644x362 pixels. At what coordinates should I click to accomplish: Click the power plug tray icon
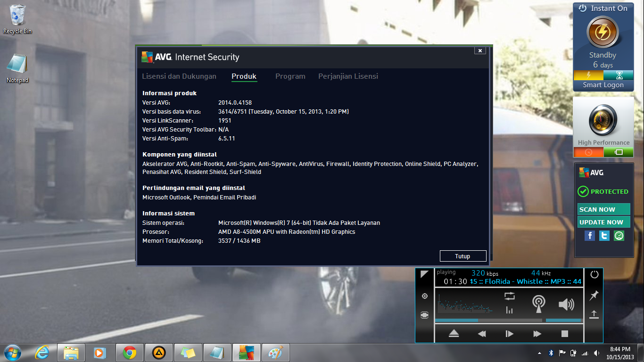point(574,353)
